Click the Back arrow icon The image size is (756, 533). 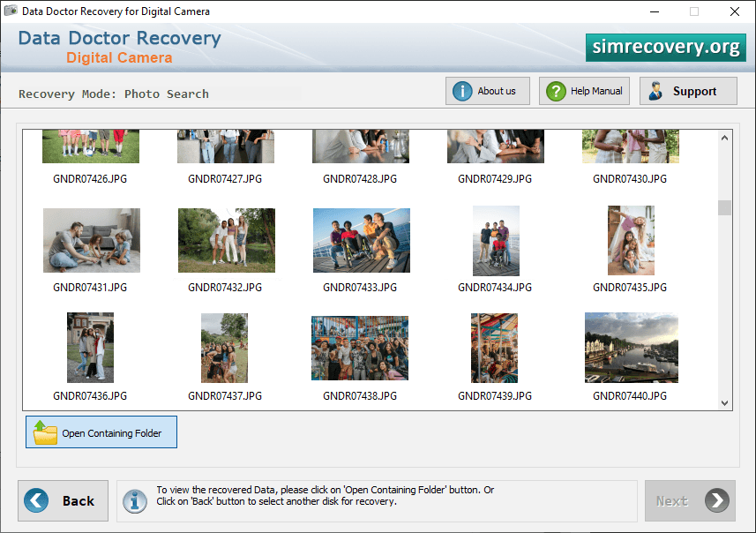(x=36, y=500)
